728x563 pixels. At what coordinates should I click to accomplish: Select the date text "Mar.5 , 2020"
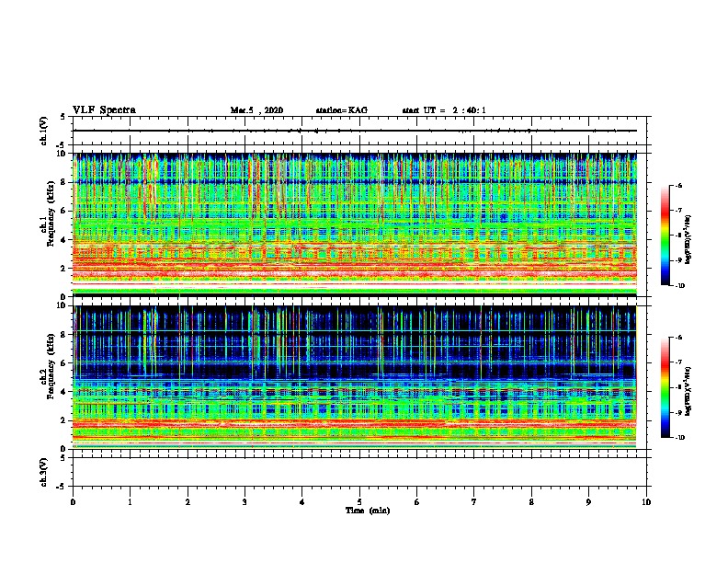[256, 110]
